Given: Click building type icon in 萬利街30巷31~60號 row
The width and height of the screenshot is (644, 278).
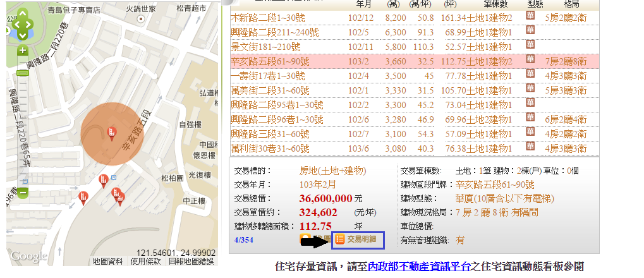Looking at the screenshot, I should pyautogui.click(x=531, y=148).
